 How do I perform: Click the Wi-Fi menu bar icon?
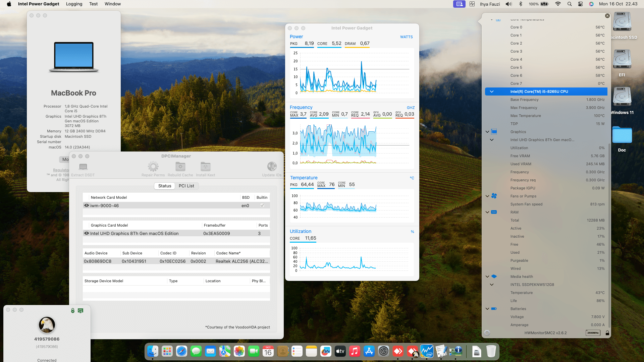click(558, 4)
